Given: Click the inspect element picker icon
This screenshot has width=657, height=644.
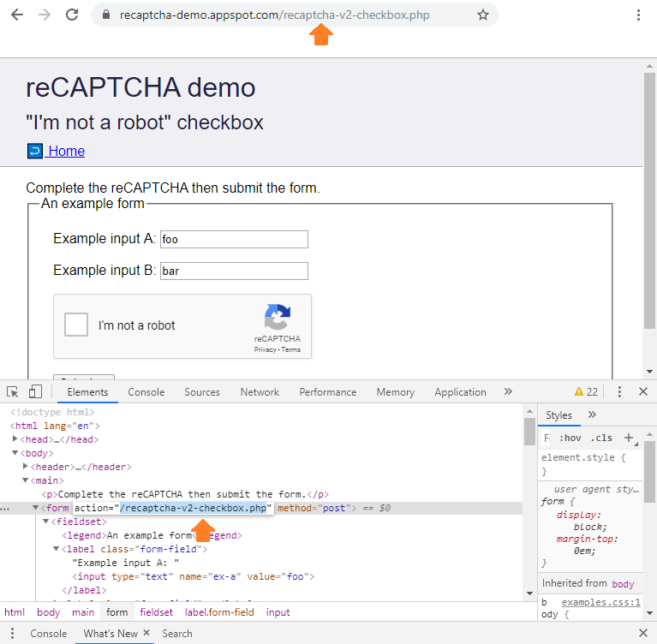Looking at the screenshot, I should click(13, 392).
